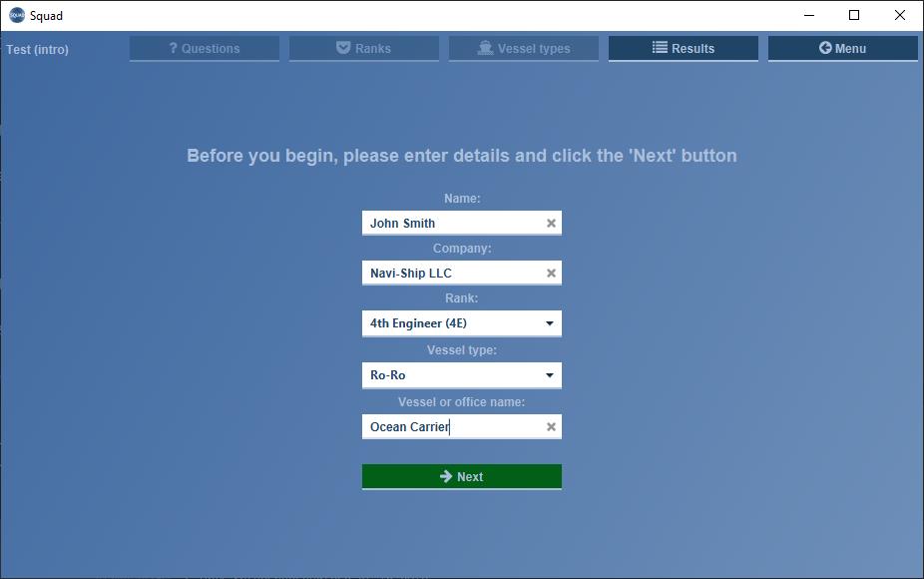Image resolution: width=924 pixels, height=579 pixels.
Task: Clear the Vessel or office name field
Action: 551,427
